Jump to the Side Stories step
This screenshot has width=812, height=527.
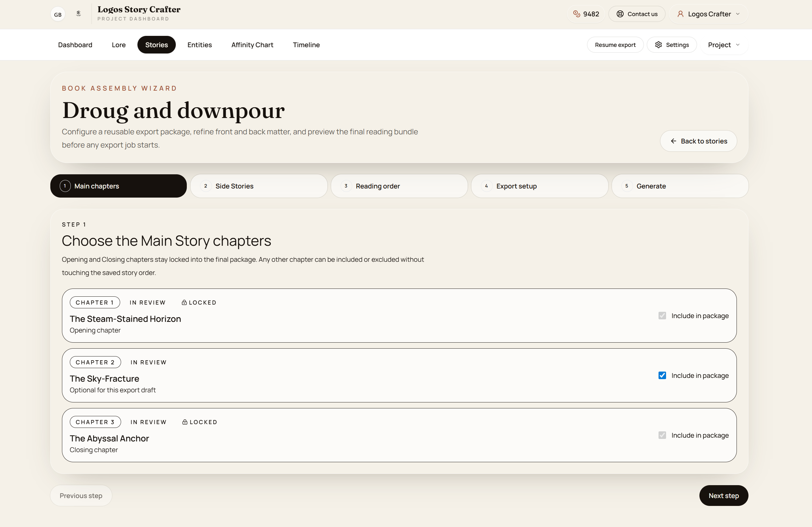259,186
